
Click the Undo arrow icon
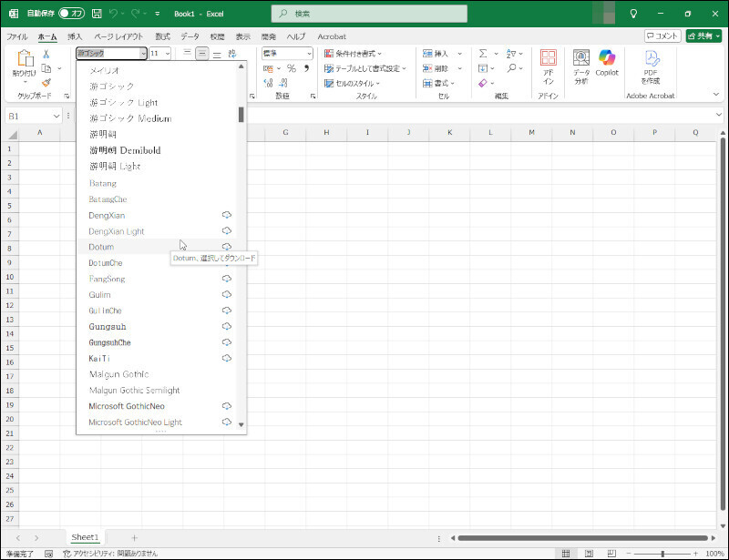pyautogui.click(x=113, y=14)
